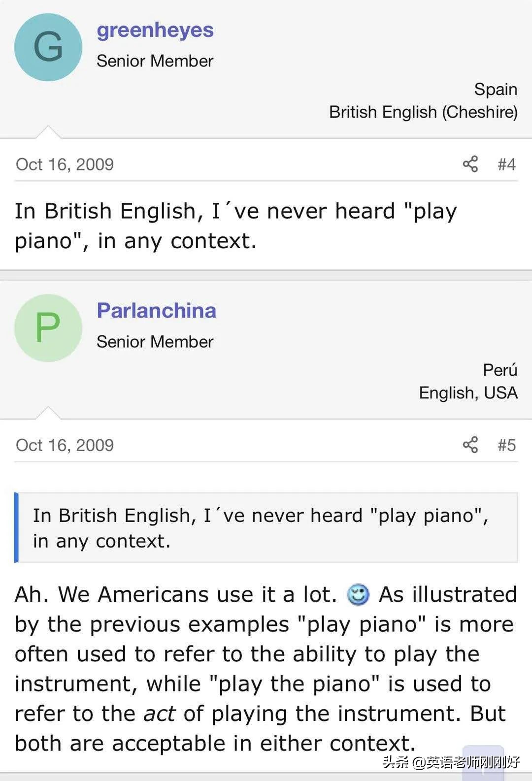Click the share icon on post #4
The height and width of the screenshot is (781, 532).
pos(470,164)
